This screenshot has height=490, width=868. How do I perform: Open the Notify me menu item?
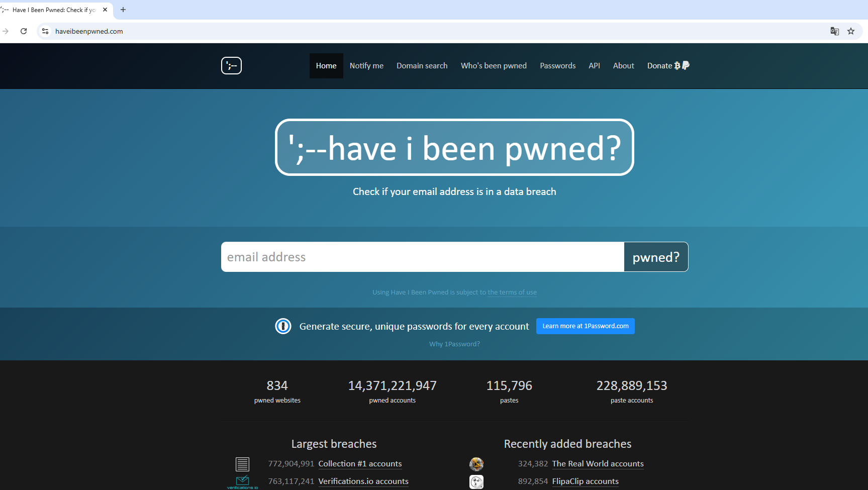click(x=366, y=66)
